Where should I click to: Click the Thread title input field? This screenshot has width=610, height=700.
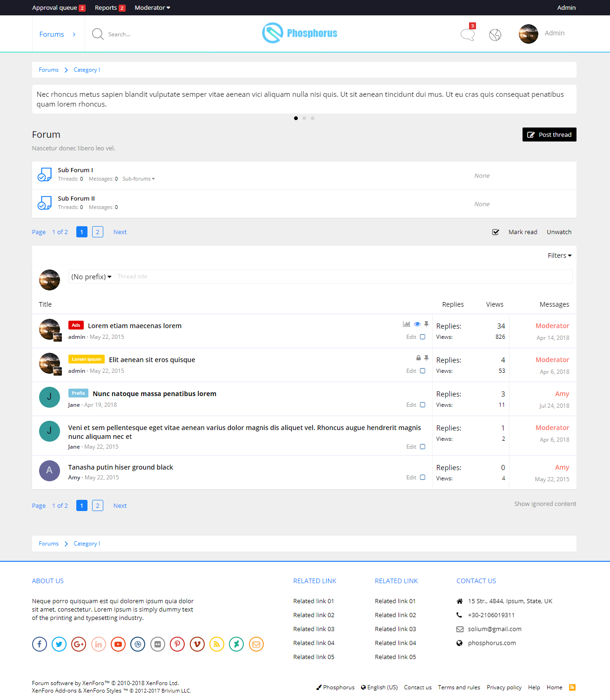pos(343,276)
